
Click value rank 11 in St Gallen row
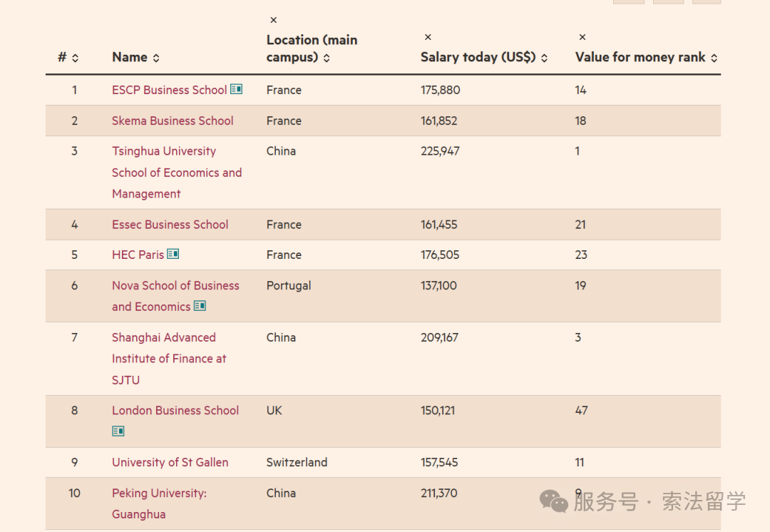coord(580,462)
